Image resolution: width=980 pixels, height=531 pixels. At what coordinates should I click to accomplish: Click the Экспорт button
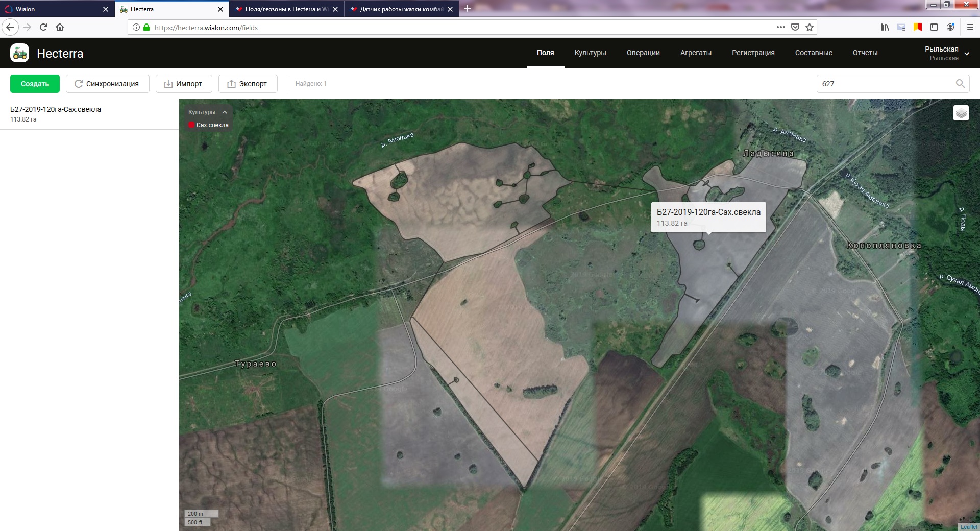click(x=248, y=84)
